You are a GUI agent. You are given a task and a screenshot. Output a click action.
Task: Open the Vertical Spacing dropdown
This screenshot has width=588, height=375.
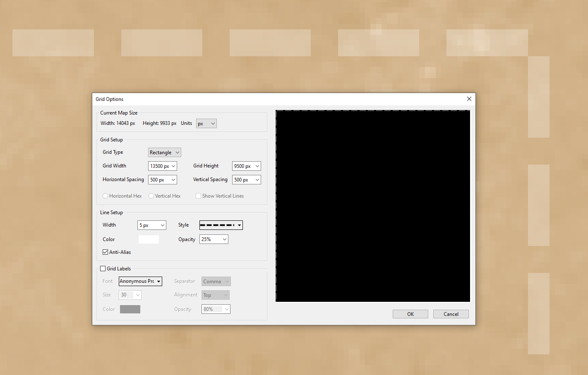(246, 180)
